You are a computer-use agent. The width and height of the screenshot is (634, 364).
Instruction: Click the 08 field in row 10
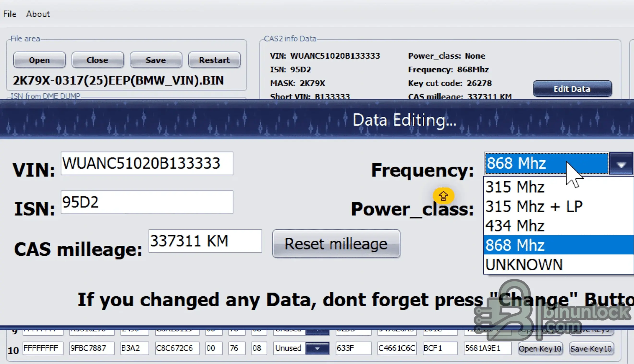coord(259,348)
